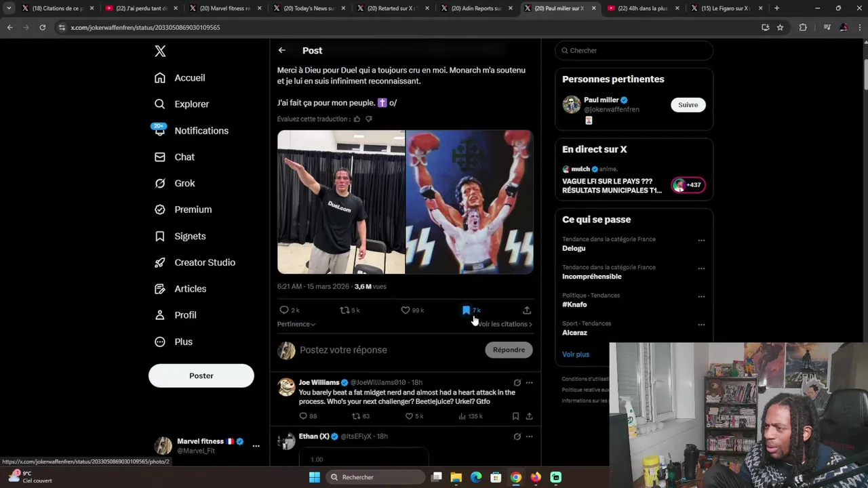The image size is (868, 488).
Task: Open Voir les citations link
Action: click(x=505, y=325)
